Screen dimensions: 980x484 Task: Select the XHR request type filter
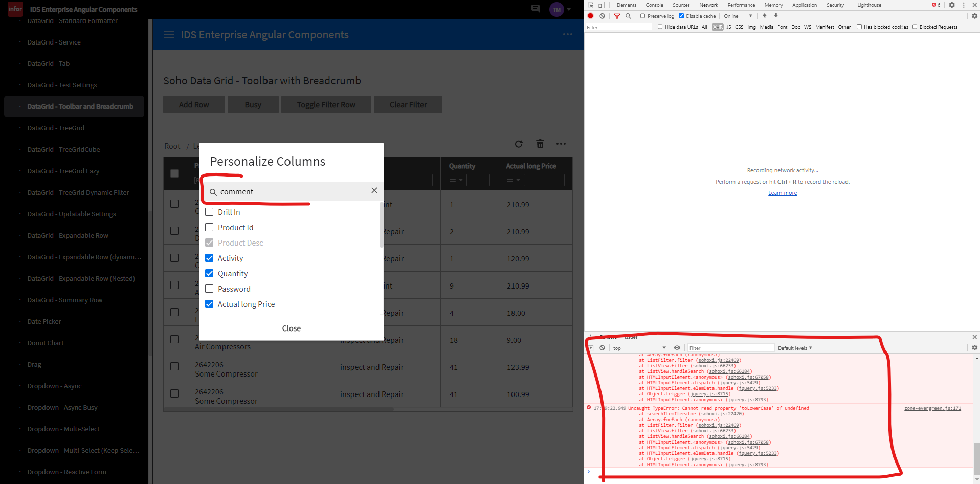click(x=718, y=27)
